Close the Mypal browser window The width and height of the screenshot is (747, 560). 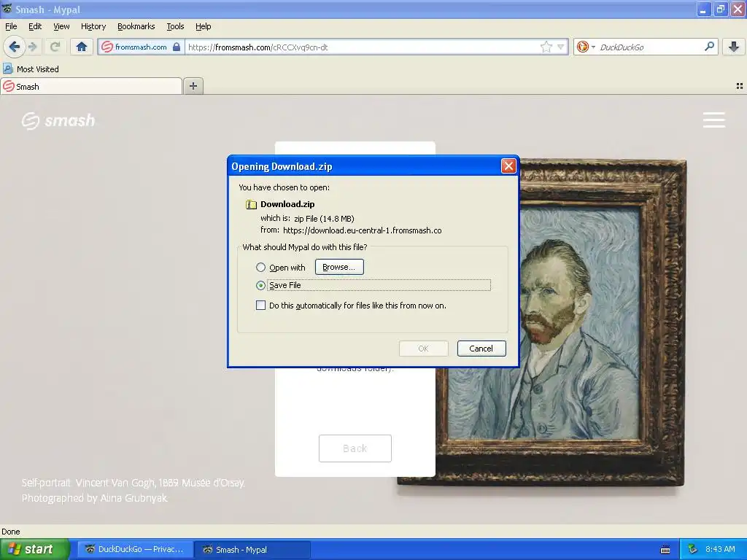coord(738,9)
